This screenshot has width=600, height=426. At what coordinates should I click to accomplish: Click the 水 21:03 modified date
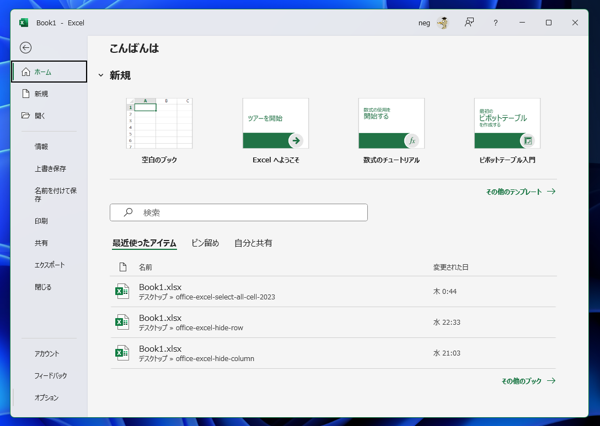click(x=447, y=353)
